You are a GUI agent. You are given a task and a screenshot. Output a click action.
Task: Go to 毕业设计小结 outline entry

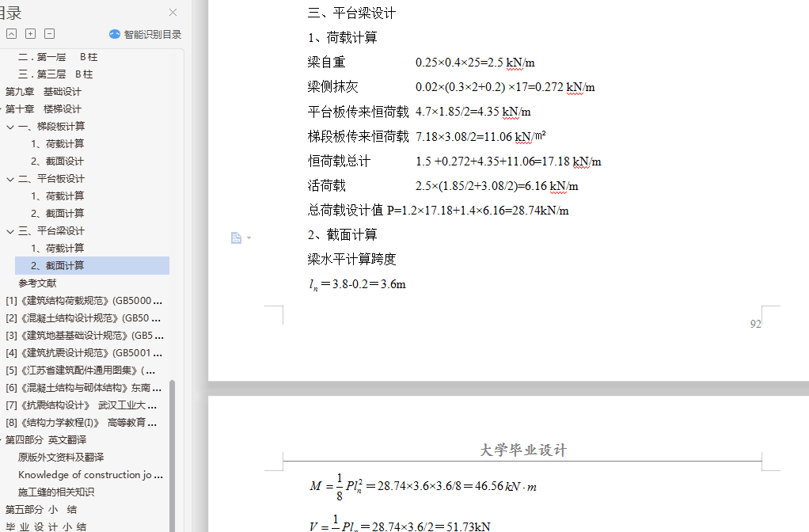point(46,526)
